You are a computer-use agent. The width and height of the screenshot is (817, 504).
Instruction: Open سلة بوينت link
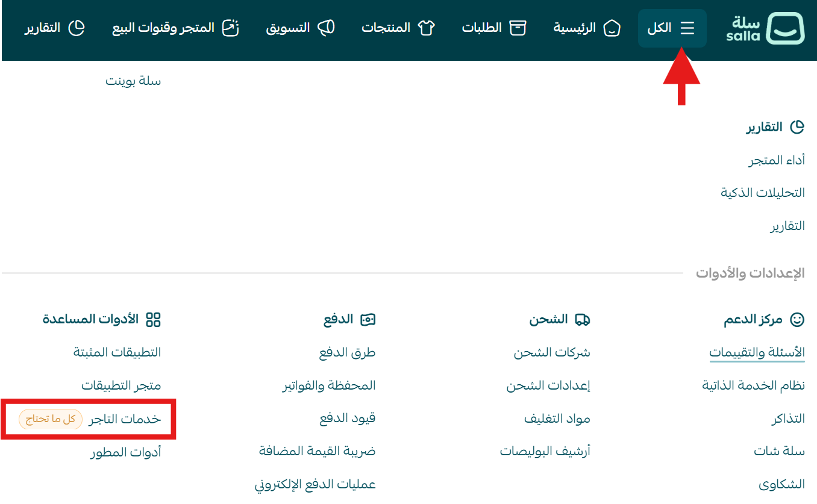point(133,81)
